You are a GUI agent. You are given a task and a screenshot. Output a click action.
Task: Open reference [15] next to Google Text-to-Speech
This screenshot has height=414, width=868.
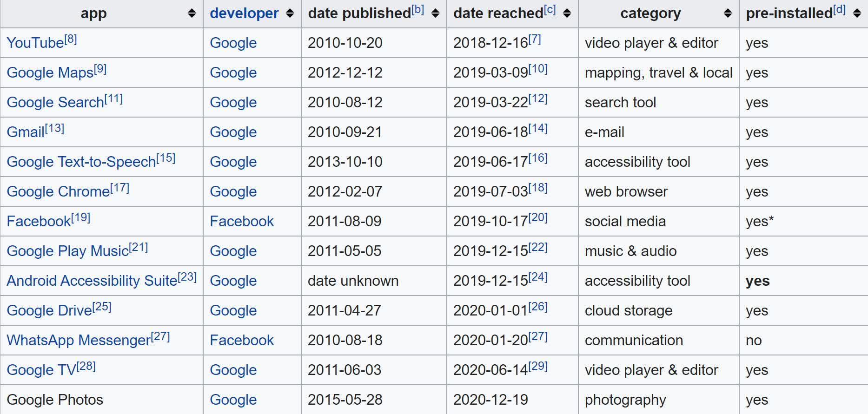pos(166,158)
